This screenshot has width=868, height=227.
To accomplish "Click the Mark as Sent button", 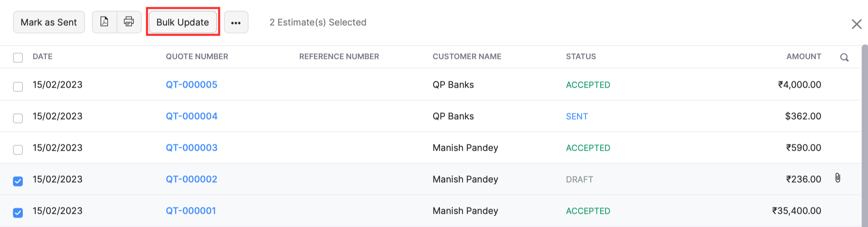I will (x=49, y=22).
